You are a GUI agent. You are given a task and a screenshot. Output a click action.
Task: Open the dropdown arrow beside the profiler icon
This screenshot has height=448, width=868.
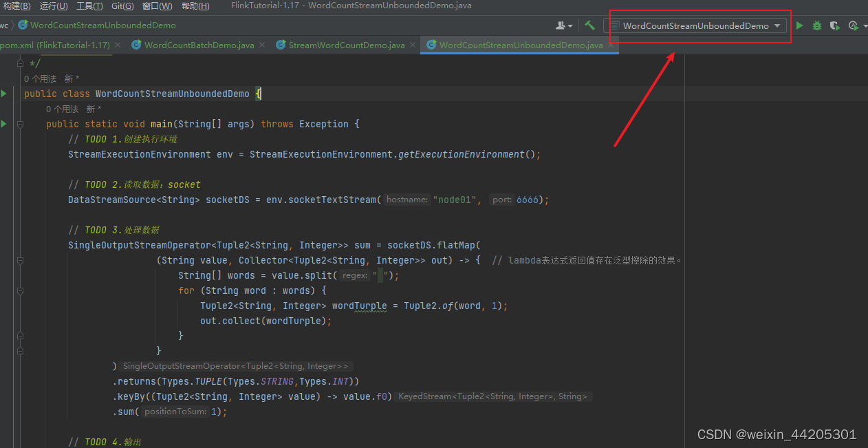[865, 25]
